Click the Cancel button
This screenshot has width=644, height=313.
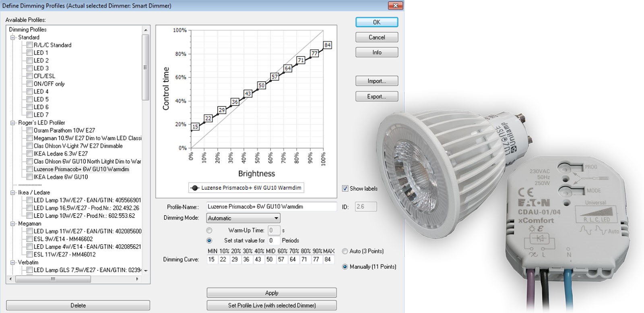pyautogui.click(x=377, y=37)
